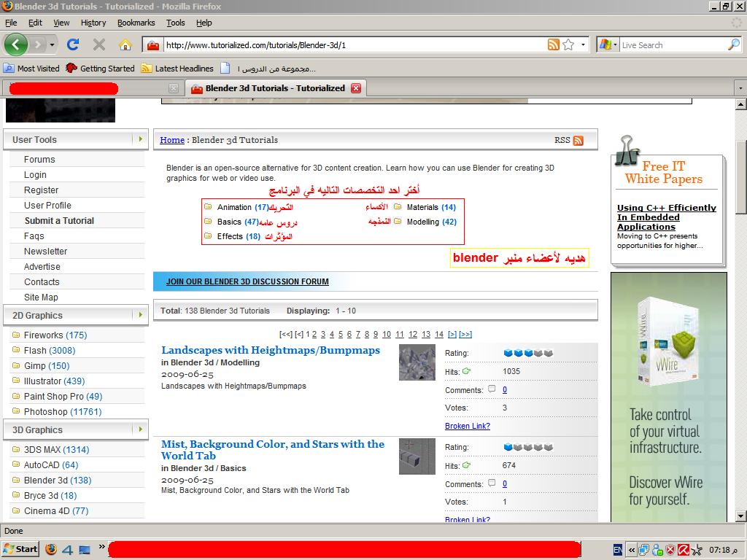The width and height of the screenshot is (747, 560).
Task: Open the Getting Started bookmark
Action: pos(101,68)
